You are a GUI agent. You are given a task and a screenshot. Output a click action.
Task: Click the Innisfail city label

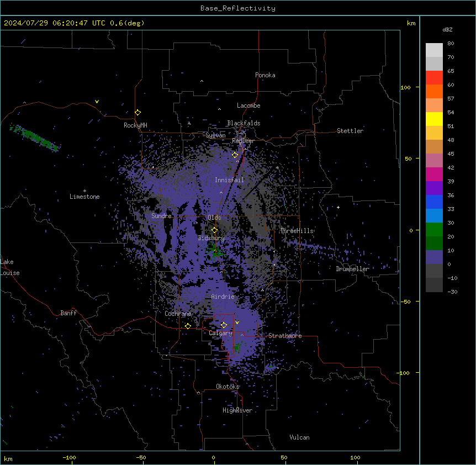tap(229, 180)
